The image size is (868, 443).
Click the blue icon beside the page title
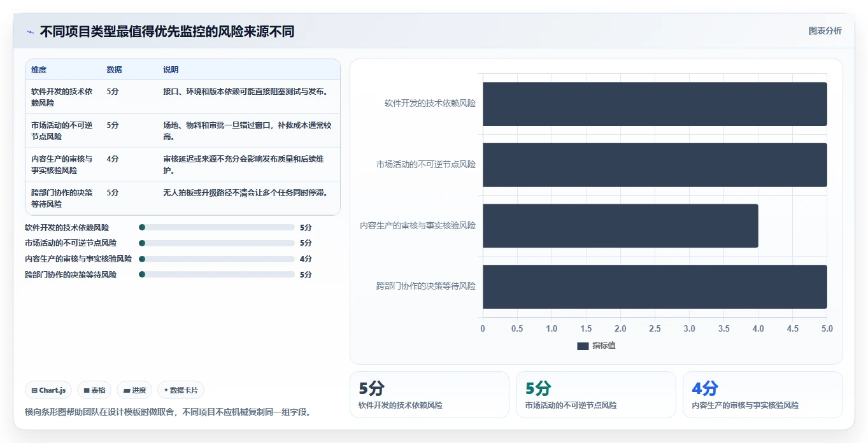coord(30,32)
